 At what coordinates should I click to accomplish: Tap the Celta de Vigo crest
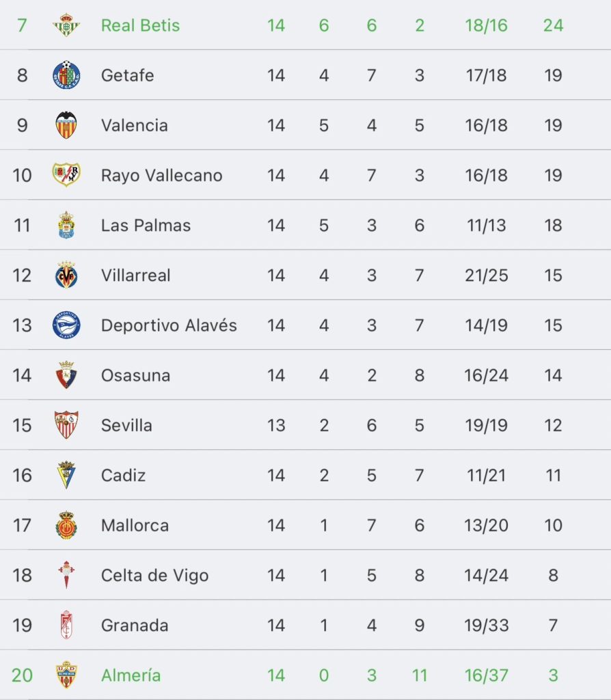point(66,575)
